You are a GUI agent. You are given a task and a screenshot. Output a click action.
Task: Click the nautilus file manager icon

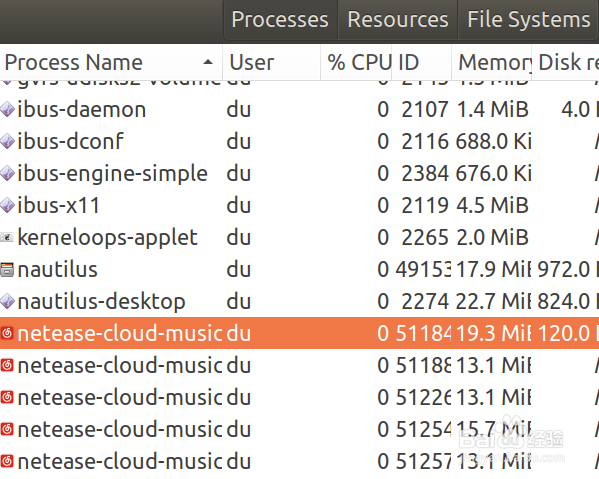pos(7,270)
